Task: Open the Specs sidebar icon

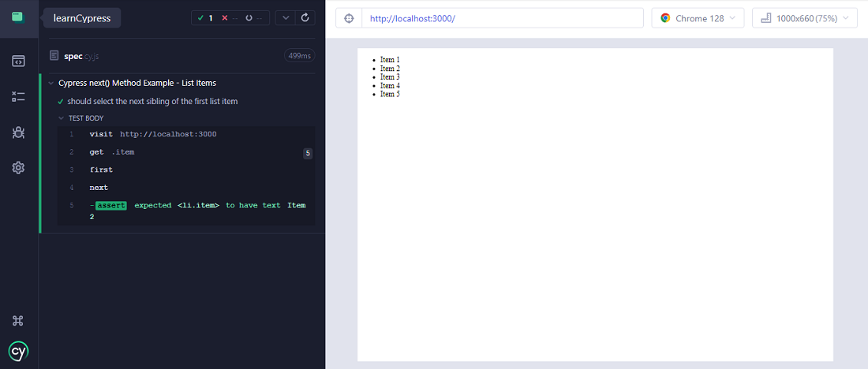Action: [18, 61]
